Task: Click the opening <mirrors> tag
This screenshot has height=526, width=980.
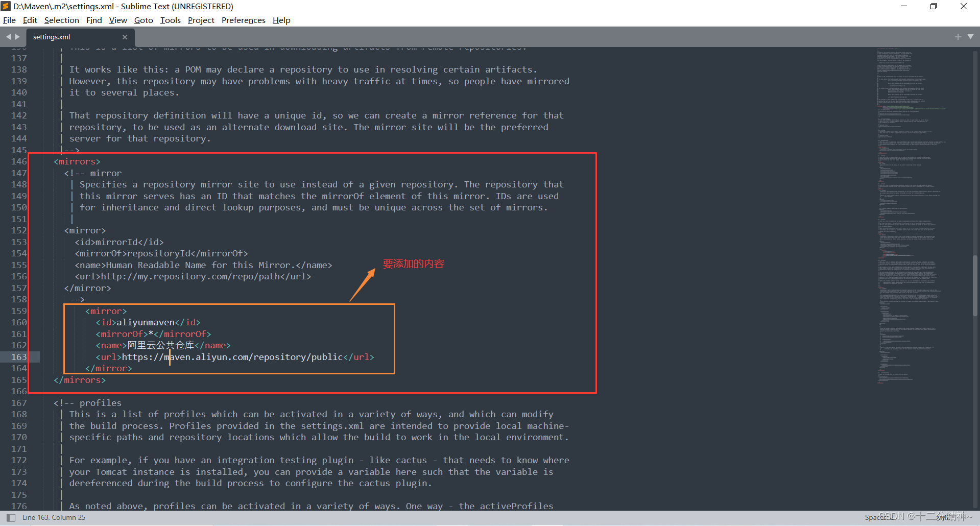Action: click(x=77, y=161)
